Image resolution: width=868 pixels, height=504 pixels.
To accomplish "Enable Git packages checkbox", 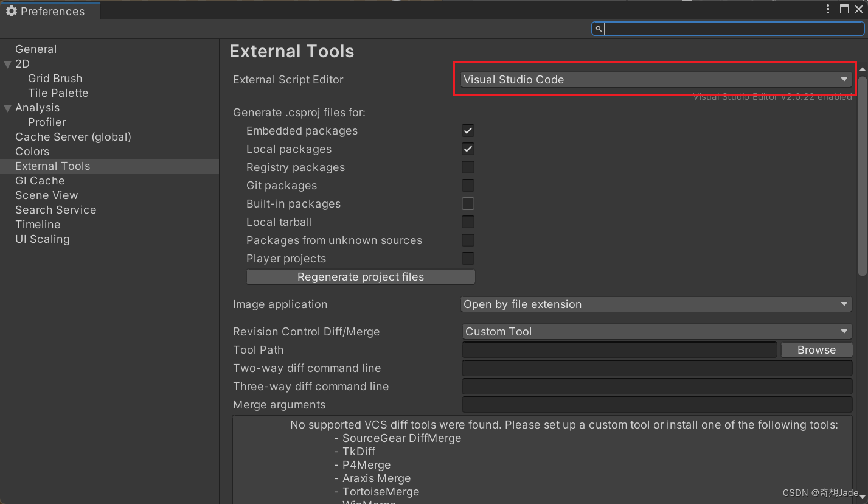I will [468, 186].
